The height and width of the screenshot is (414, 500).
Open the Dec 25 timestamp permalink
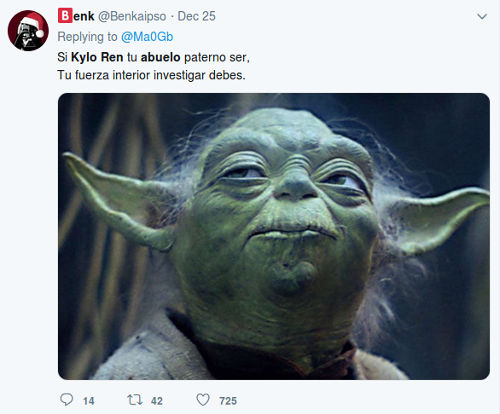pos(196,16)
